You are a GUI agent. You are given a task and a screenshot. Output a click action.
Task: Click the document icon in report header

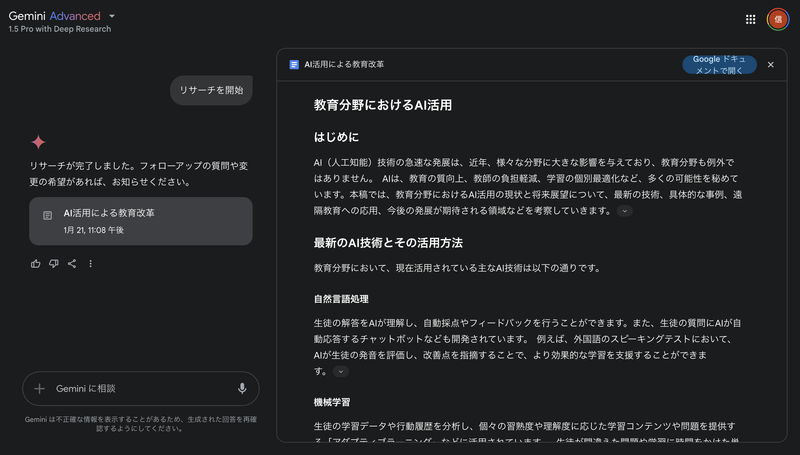click(294, 64)
